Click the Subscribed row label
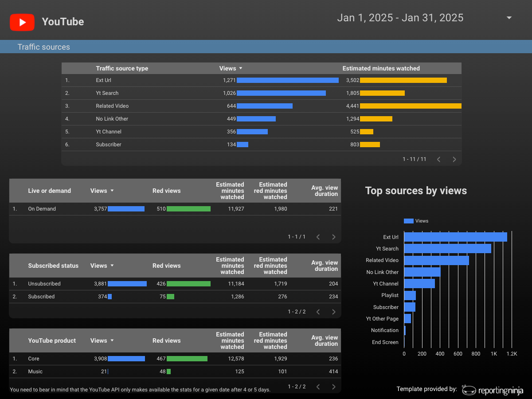Image resolution: width=532 pixels, height=399 pixels. [41, 297]
